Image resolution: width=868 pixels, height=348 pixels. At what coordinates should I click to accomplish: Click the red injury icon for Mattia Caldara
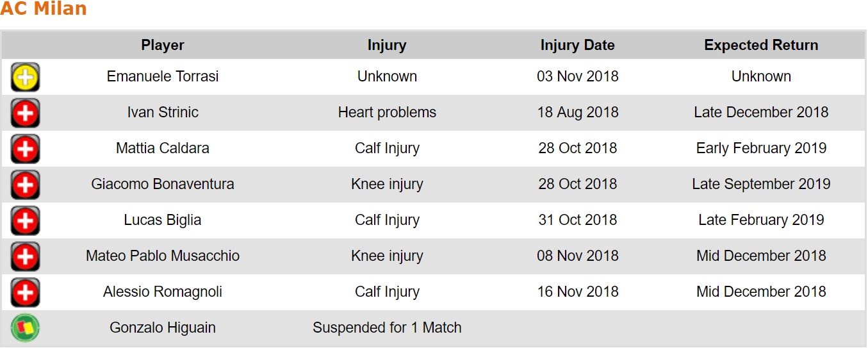pos(25,149)
